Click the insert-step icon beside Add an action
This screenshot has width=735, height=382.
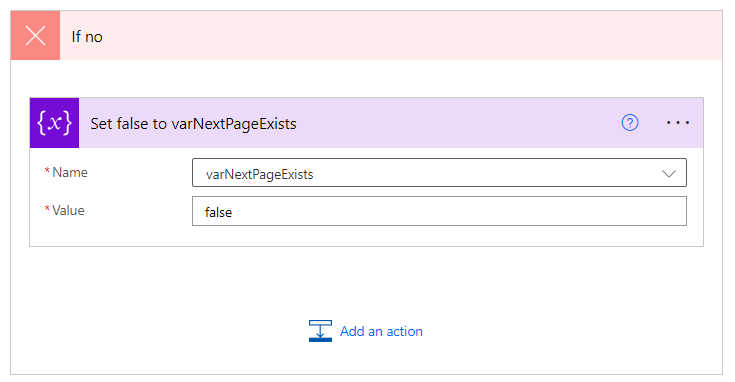(320, 331)
